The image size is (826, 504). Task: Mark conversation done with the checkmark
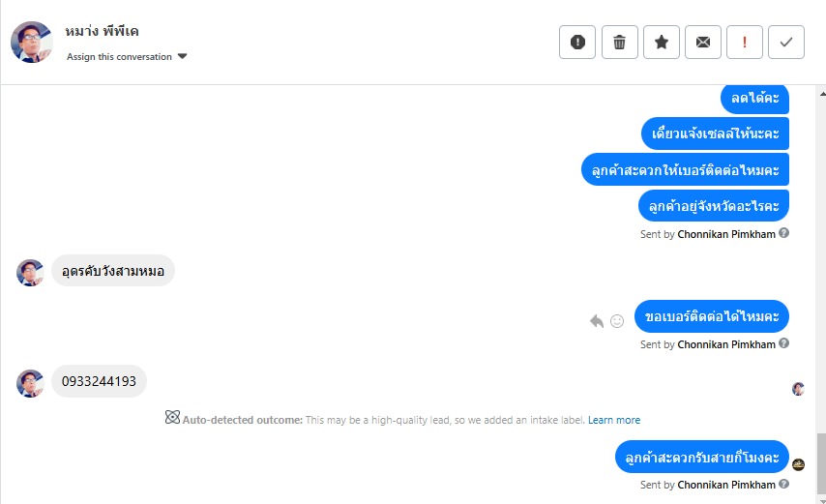pos(786,42)
